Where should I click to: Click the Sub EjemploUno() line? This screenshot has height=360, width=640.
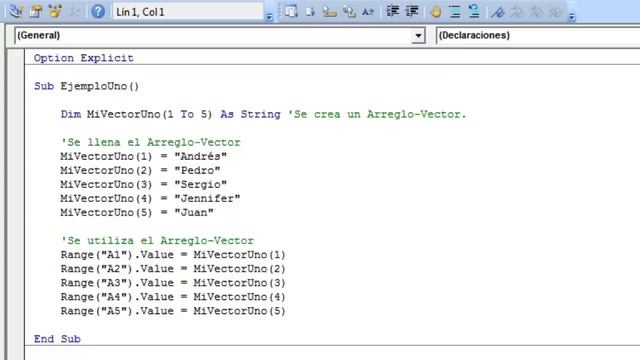[x=87, y=86]
